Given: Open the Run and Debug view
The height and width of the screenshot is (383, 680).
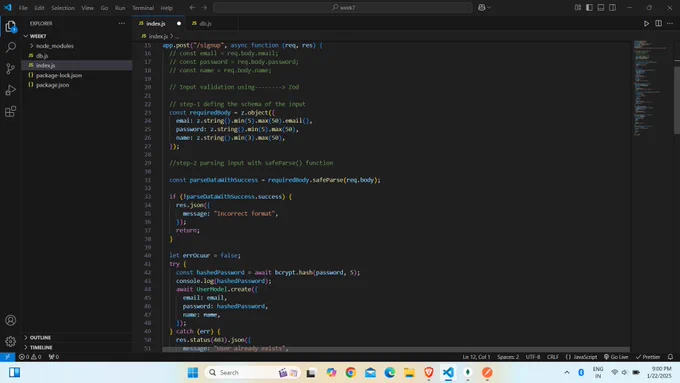Looking at the screenshot, I should (x=10, y=90).
